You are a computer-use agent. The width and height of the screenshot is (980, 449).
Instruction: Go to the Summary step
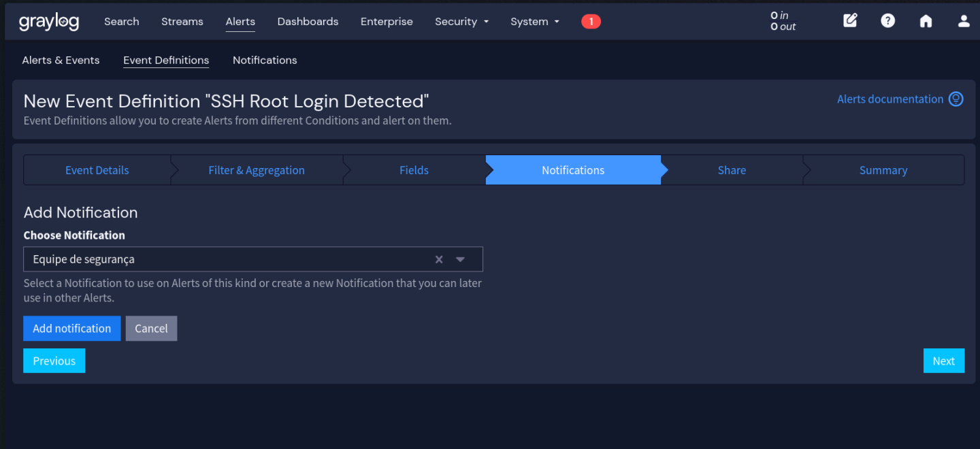(x=883, y=169)
